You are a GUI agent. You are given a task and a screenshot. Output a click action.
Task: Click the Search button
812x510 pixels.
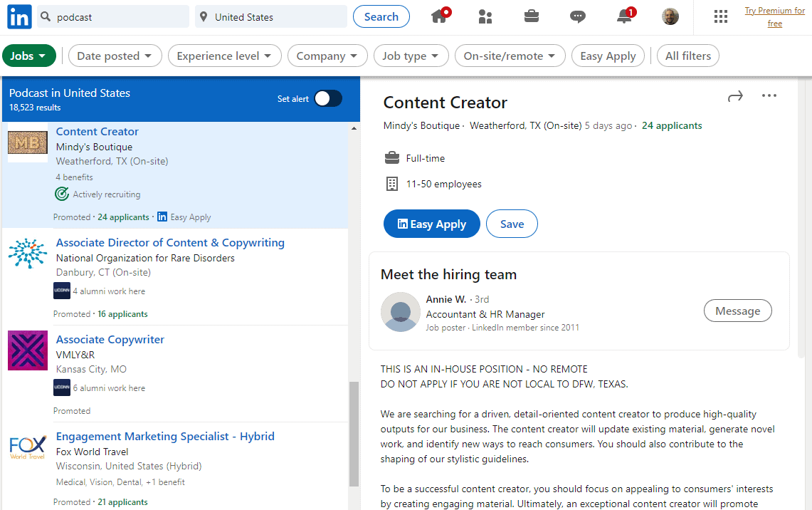381,16
